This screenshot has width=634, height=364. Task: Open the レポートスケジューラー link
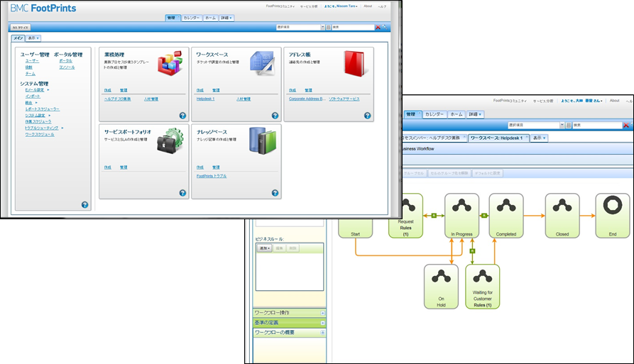pos(42,109)
